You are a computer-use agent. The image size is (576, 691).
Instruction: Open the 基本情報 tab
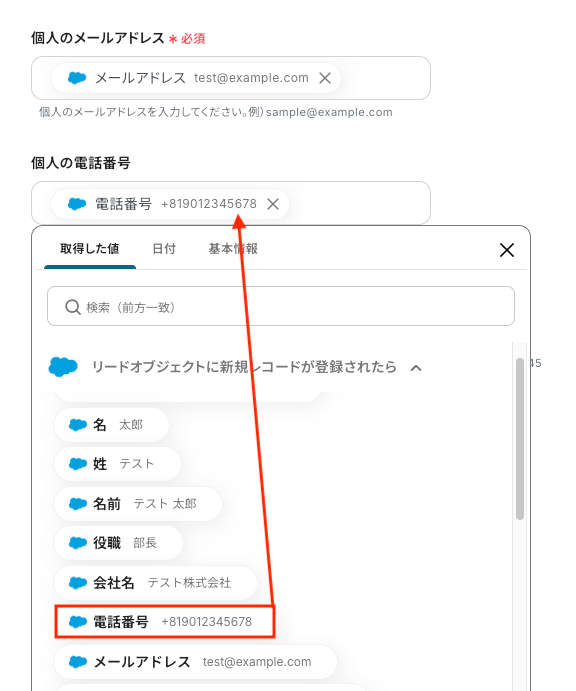(233, 249)
